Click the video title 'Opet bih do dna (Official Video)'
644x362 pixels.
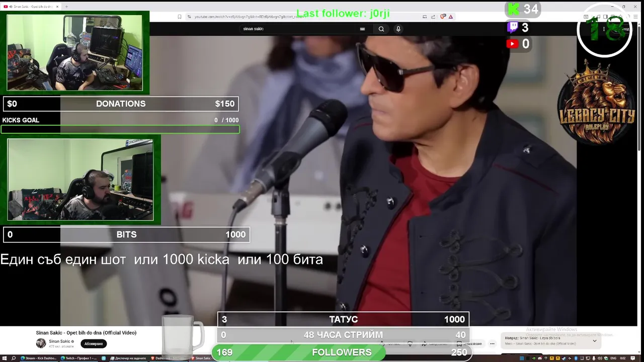click(86, 333)
